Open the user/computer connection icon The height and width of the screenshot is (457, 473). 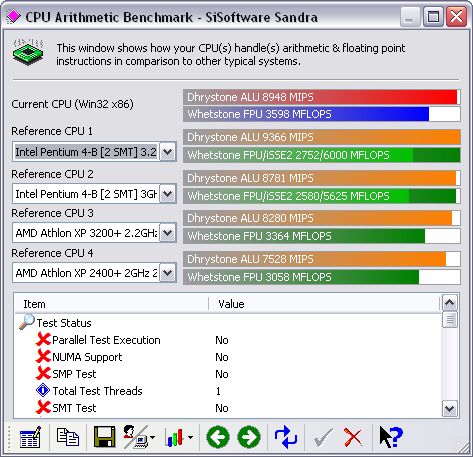pos(135,437)
